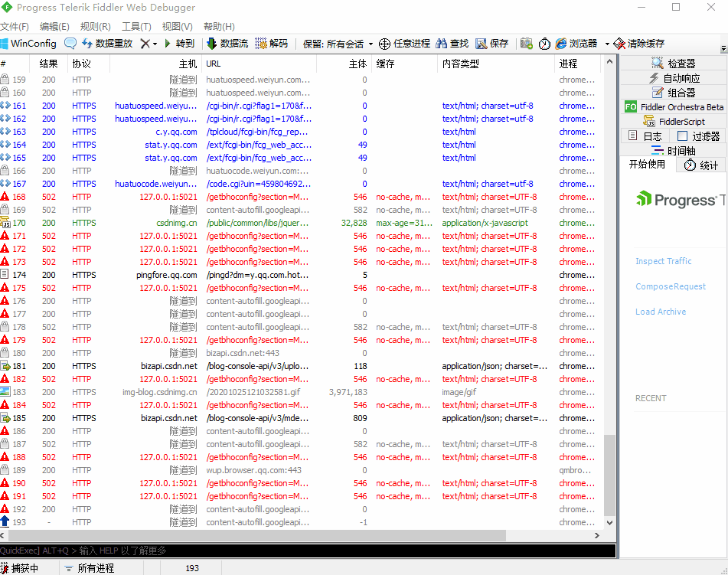The width and height of the screenshot is (728, 575).
Task: Click the blue arrows icon on session 161
Action: tap(5, 106)
